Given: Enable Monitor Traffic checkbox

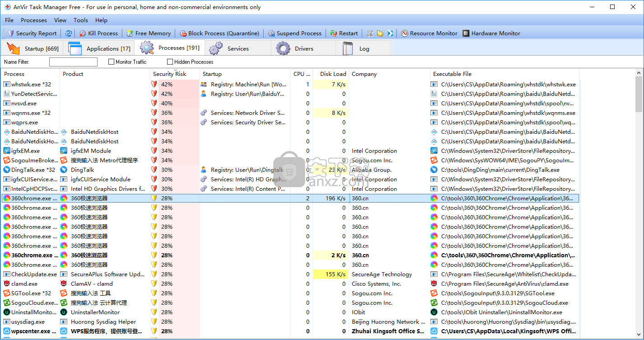Looking at the screenshot, I should [x=111, y=62].
